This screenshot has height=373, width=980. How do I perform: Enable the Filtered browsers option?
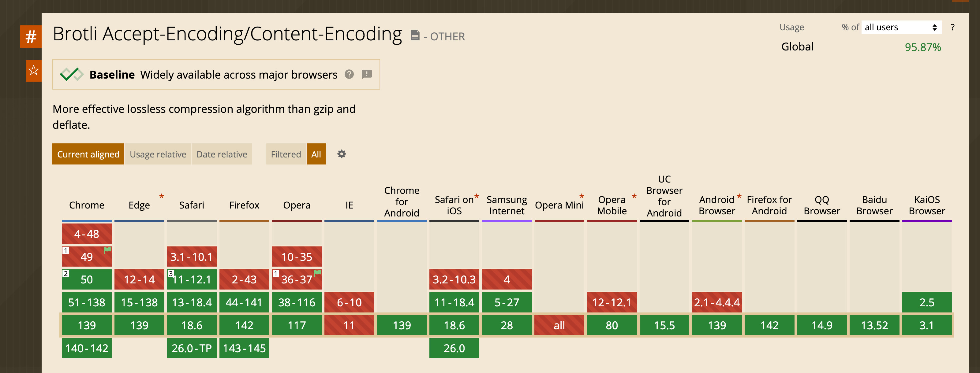286,154
